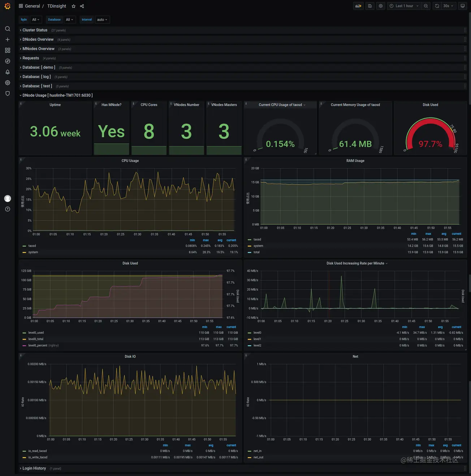Click the net_in color line in the Net legend
Viewport: 471px width, 476px height.
point(250,451)
